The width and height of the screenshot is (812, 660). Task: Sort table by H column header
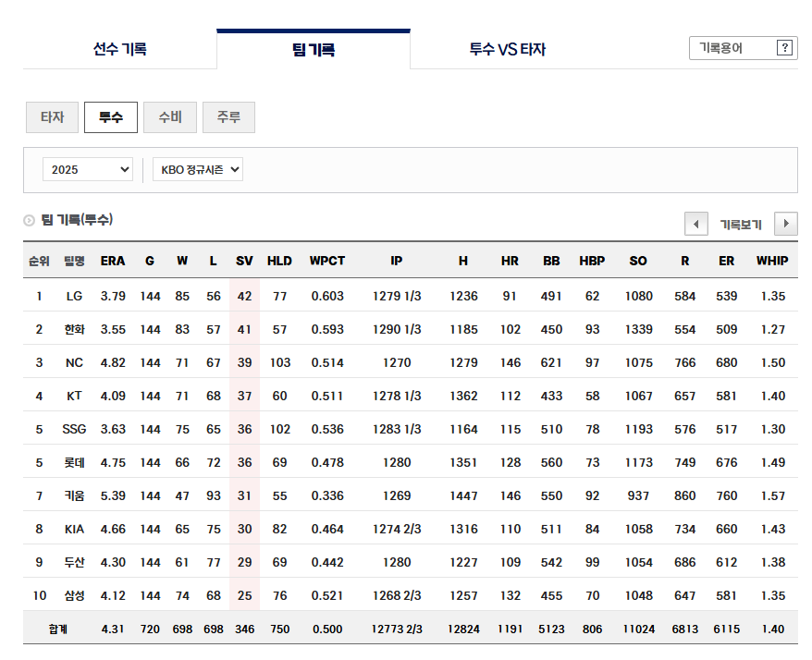(463, 261)
